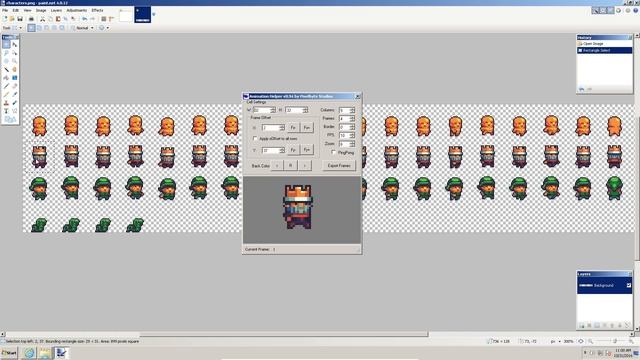
Task: Select the Color Picker tool
Action: coord(14,94)
